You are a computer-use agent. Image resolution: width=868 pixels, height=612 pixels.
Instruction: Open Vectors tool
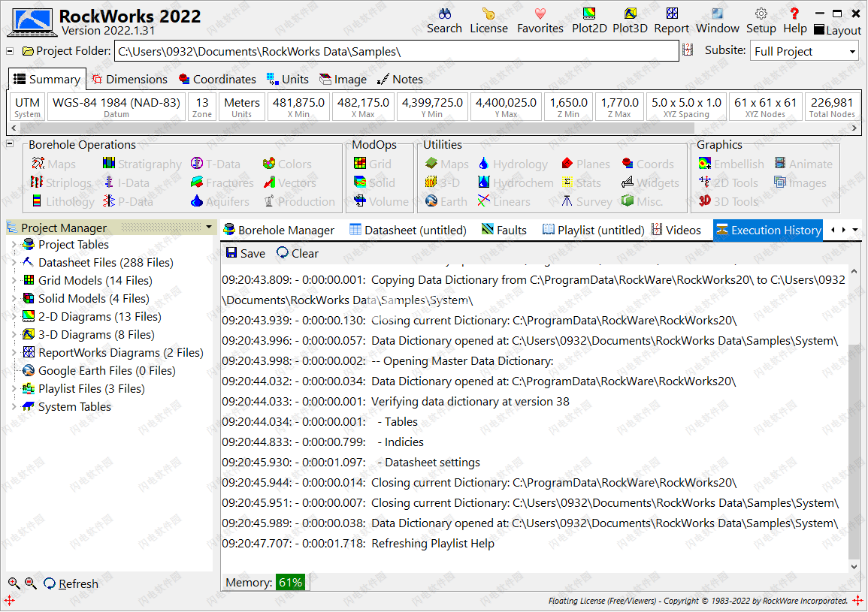point(289,182)
